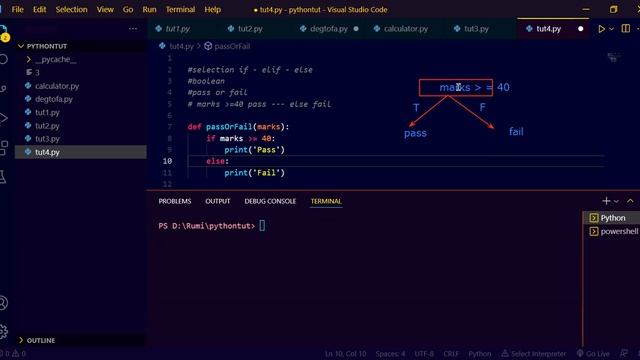The image size is (640, 360).
Task: Open the View menu
Action: (x=105, y=9)
